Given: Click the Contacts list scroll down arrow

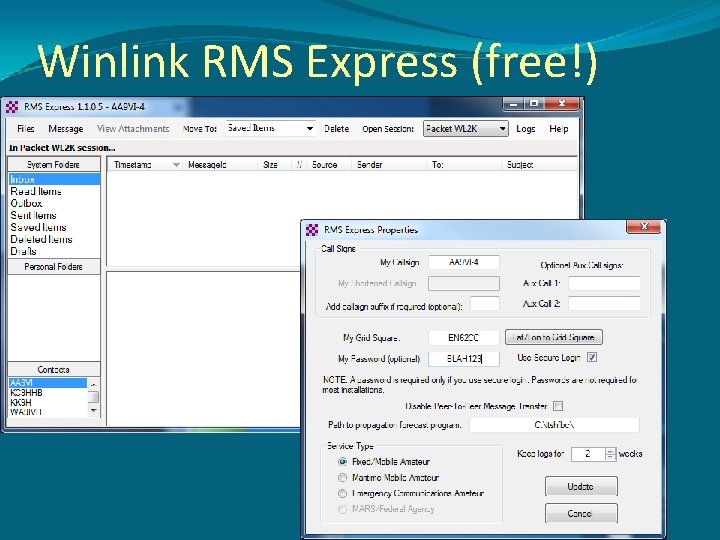Looking at the screenshot, I should (x=93, y=410).
